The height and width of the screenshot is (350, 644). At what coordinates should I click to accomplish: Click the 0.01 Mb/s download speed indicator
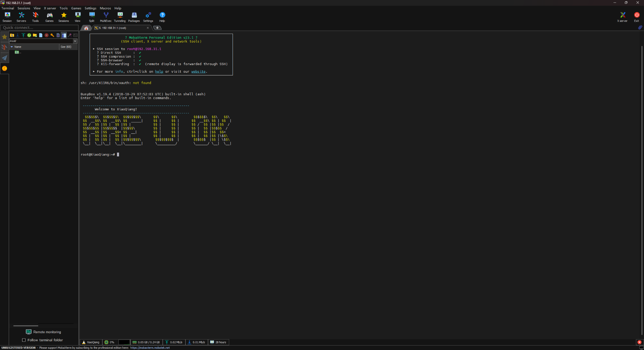[x=197, y=342]
